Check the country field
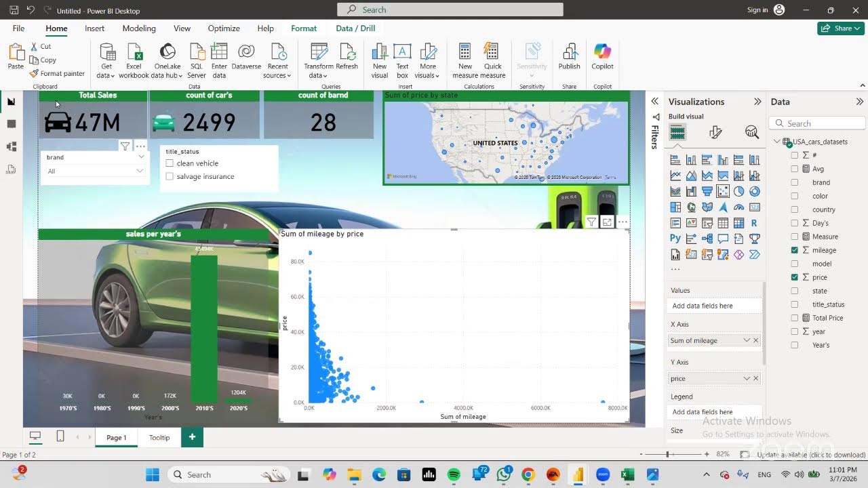The image size is (868, 488). coord(794,209)
